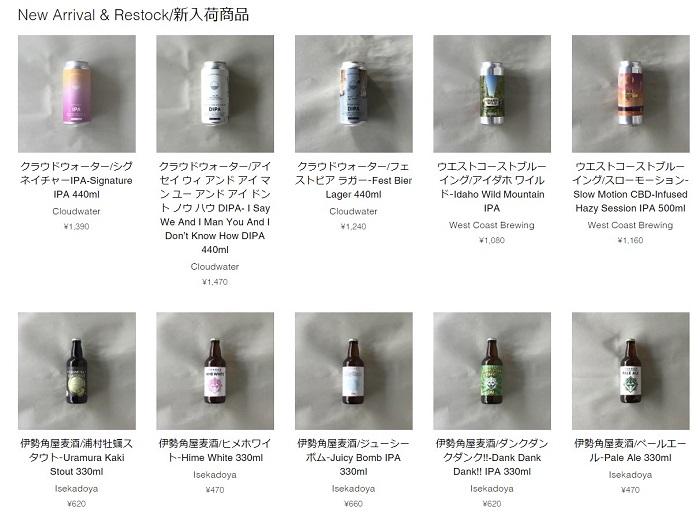Click the white Cloudwater DIPA can image
This screenshot has height=514, width=700.
click(x=215, y=94)
